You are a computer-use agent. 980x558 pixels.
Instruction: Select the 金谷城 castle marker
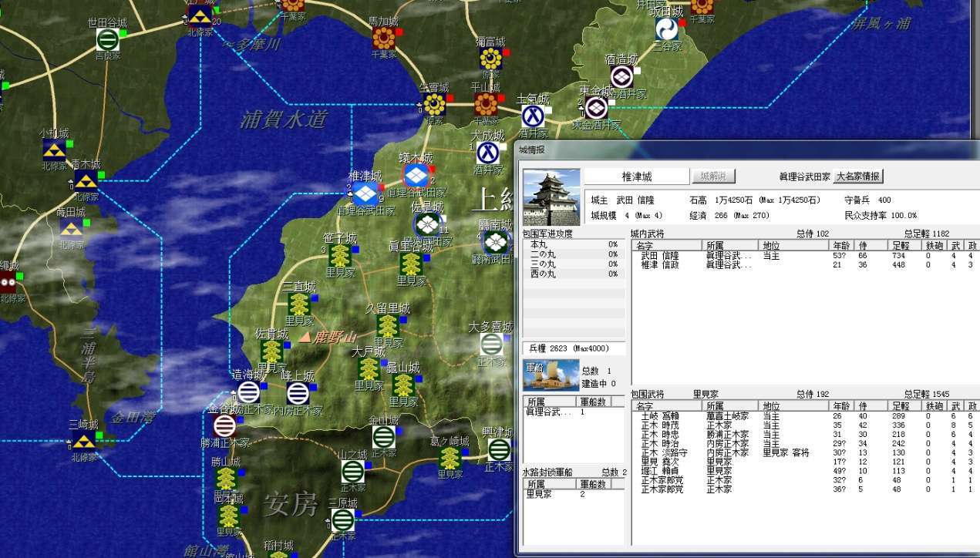pyautogui.click(x=224, y=425)
